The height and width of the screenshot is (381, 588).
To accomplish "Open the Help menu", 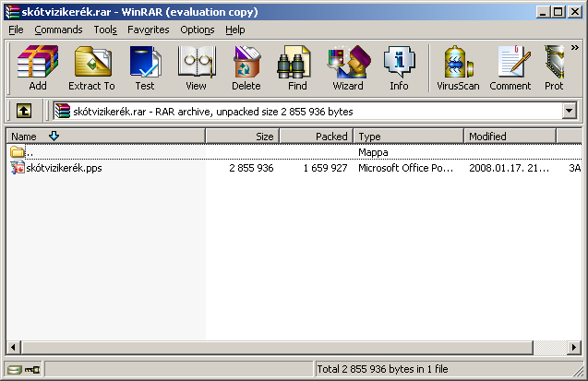I will click(x=235, y=30).
